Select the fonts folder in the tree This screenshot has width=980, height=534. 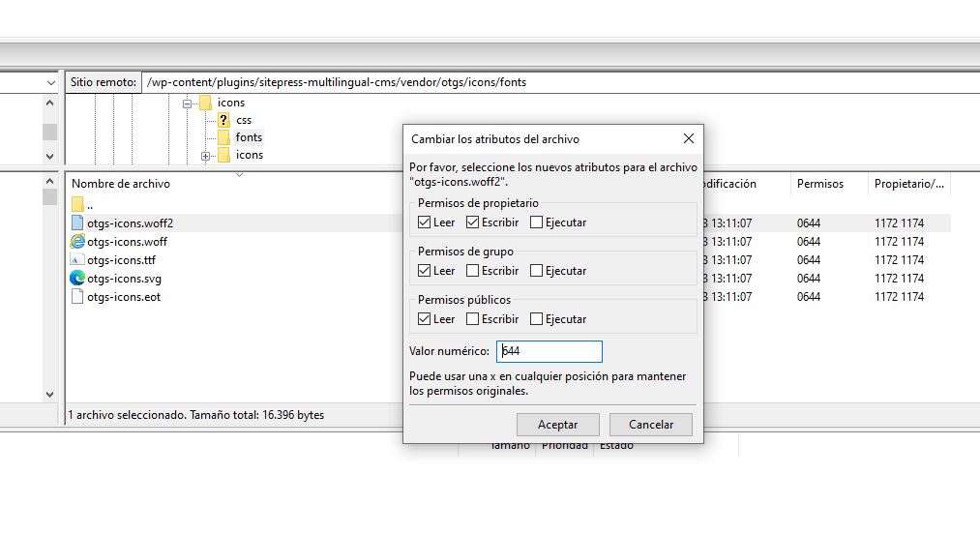[x=248, y=137]
